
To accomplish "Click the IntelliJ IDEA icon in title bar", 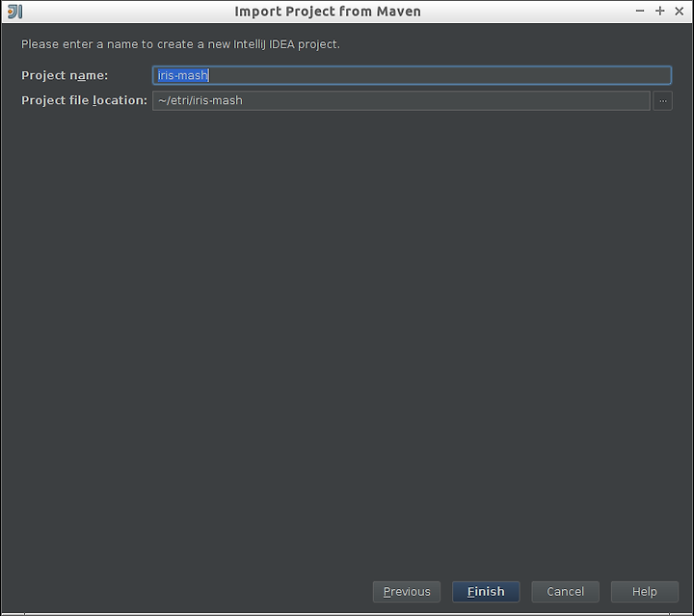I will 14,12.
